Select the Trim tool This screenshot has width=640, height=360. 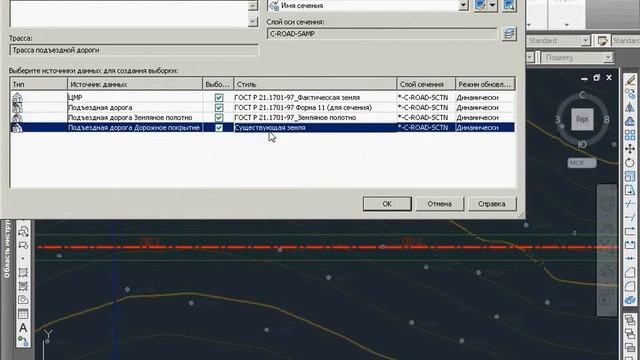[630, 204]
